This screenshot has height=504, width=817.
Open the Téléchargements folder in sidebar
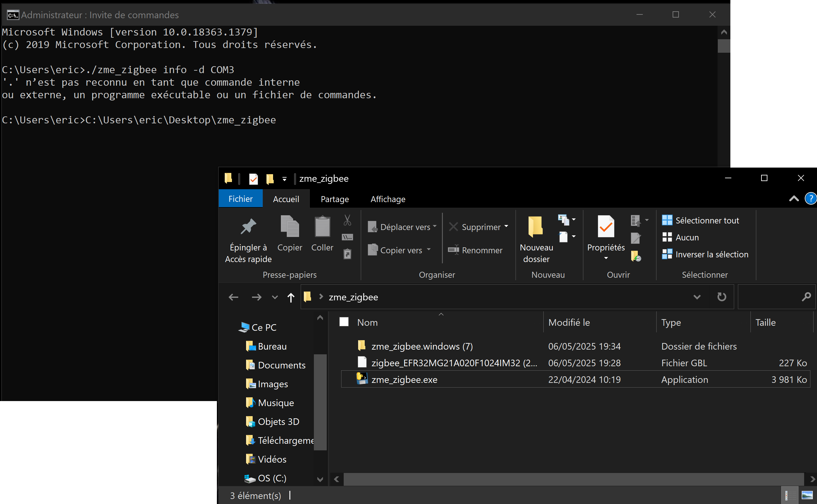[x=285, y=441]
